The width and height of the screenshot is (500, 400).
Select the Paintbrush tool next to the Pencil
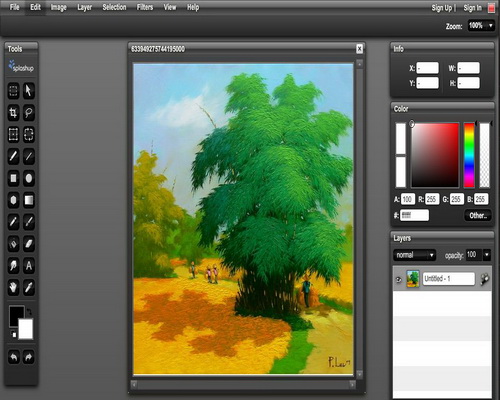[x=29, y=222]
